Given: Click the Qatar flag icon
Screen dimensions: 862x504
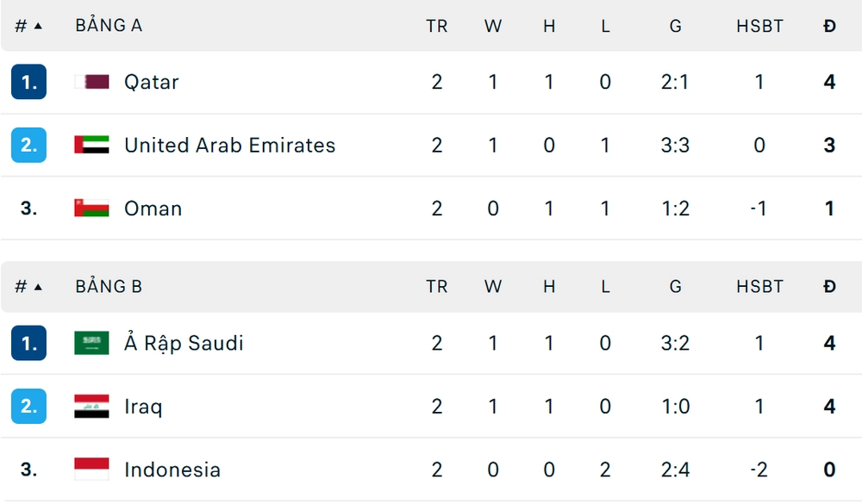Looking at the screenshot, I should [x=91, y=82].
